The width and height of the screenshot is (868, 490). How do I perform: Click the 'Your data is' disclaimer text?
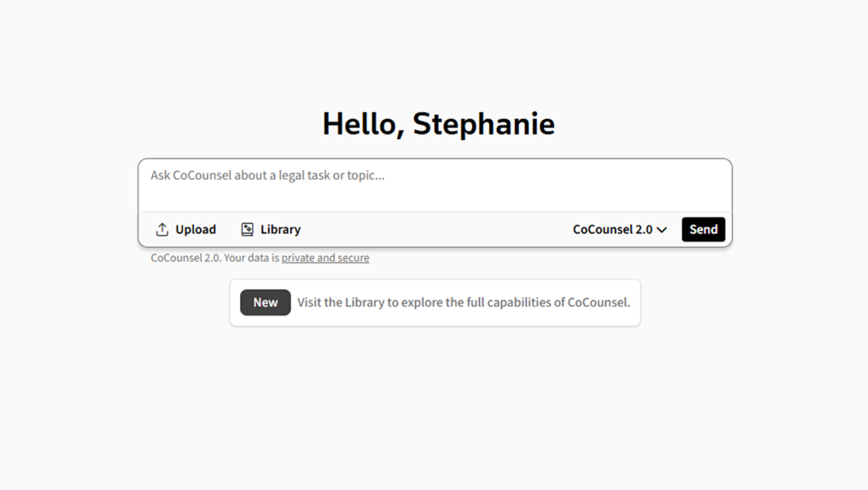tap(252, 258)
